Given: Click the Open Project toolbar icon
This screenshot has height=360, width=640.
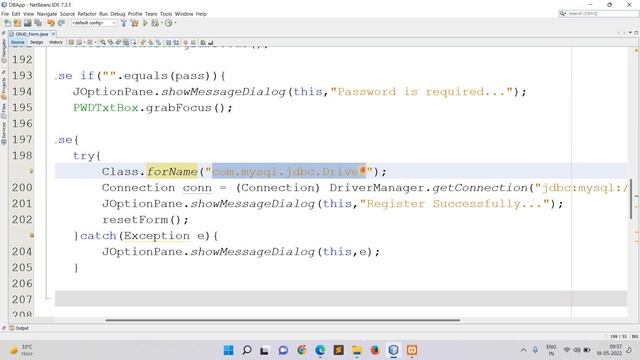Looking at the screenshot, I should coord(28,23).
